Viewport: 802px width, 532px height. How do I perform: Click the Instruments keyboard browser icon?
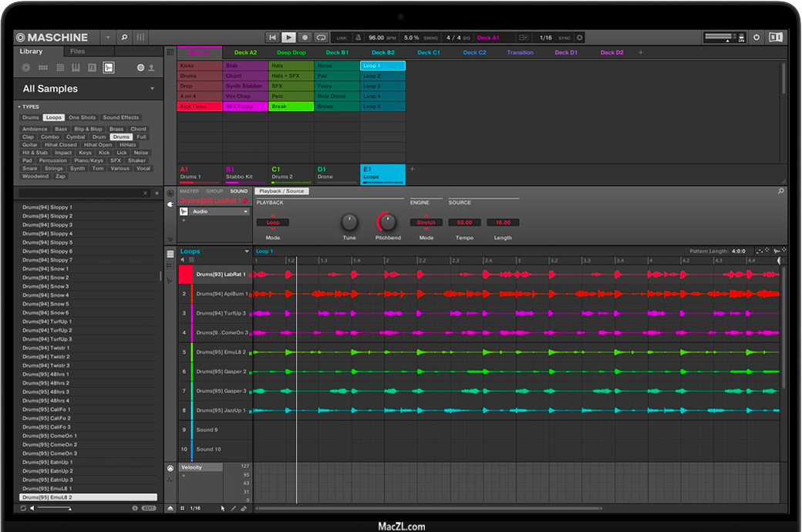pos(76,68)
